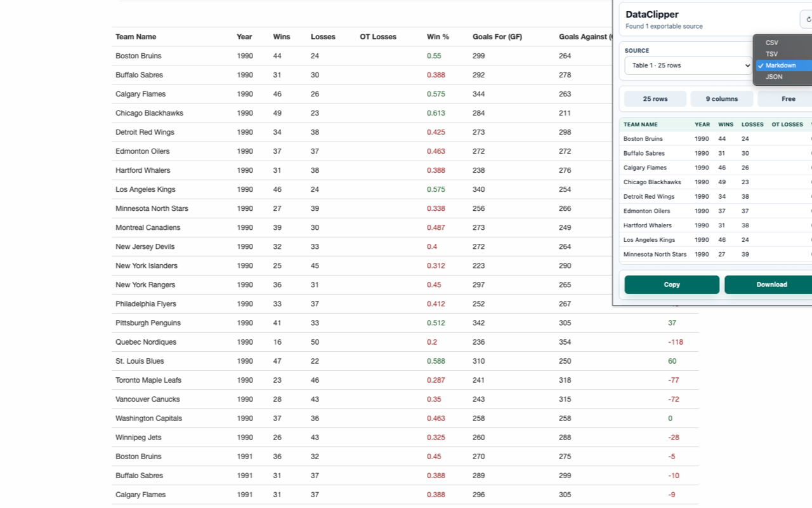Click -77 goal difference for Toronto Maple Leafs
This screenshot has height=508, width=812.
coord(674,380)
